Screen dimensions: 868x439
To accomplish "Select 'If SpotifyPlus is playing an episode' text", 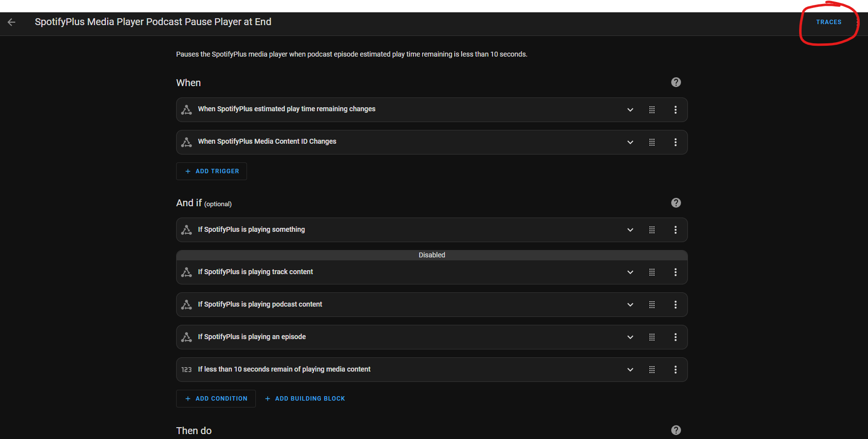I will coord(252,337).
